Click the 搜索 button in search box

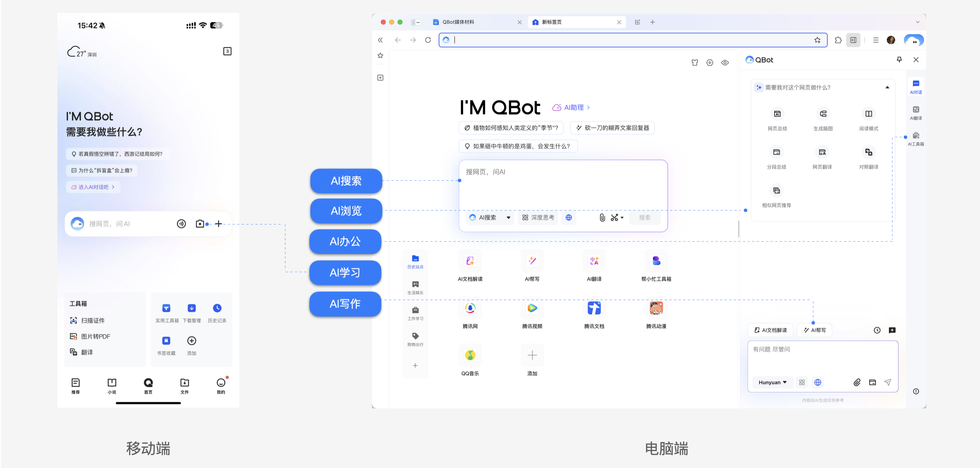[x=644, y=217]
